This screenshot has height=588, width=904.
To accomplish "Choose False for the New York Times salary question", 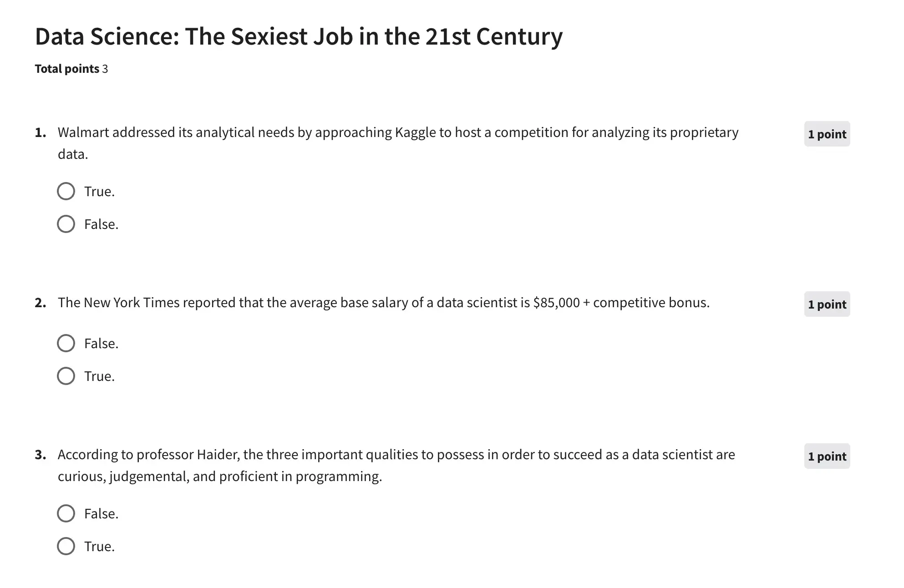I will point(66,343).
